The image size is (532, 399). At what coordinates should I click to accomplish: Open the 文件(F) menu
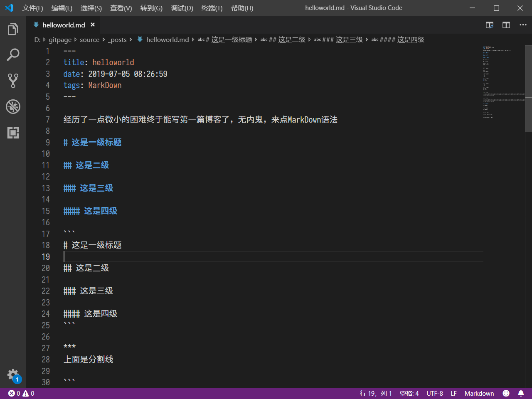coord(32,8)
